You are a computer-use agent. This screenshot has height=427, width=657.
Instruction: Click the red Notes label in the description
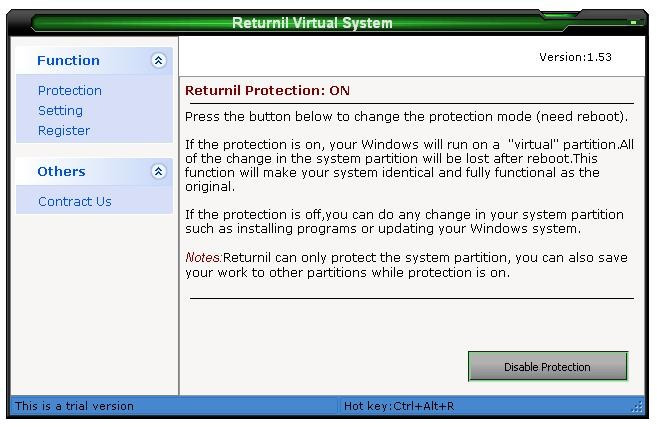pos(203,257)
